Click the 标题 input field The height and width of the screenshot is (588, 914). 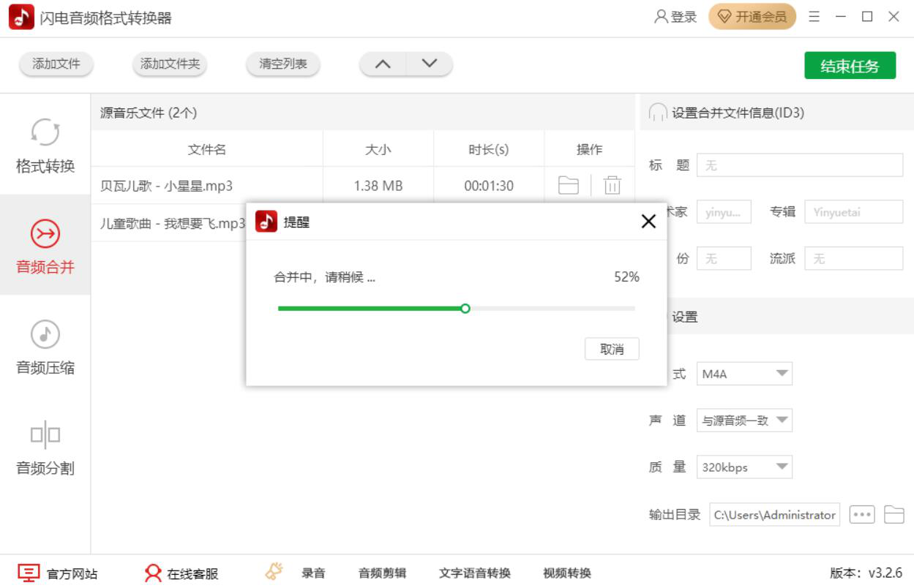point(800,165)
